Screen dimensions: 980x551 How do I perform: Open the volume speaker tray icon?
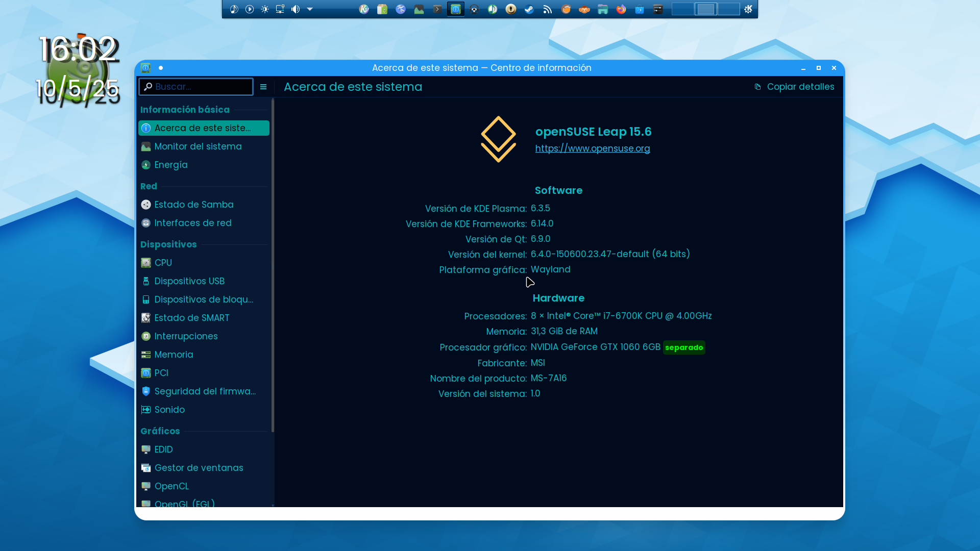click(x=296, y=9)
